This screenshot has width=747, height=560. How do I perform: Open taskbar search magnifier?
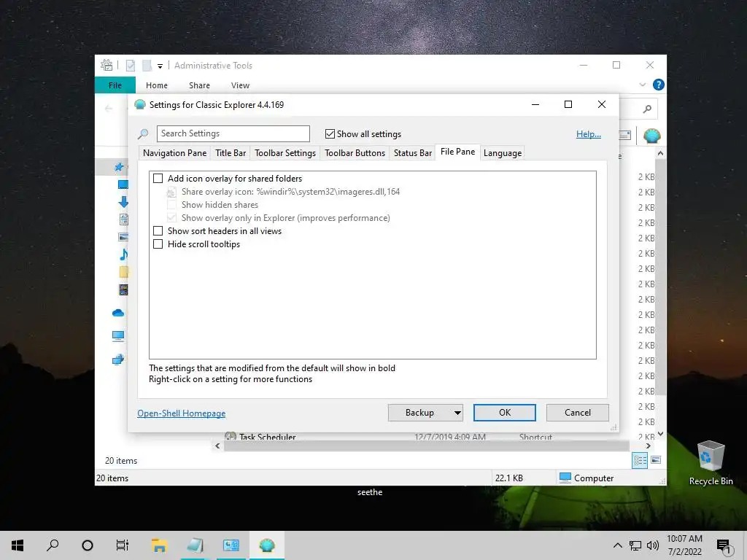[x=53, y=545]
